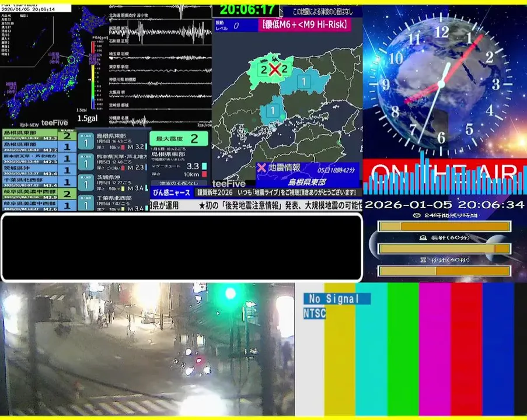Select the 島根県東部 M3.2 row in left list
The height and width of the screenshot is (420, 527).
click(39, 147)
